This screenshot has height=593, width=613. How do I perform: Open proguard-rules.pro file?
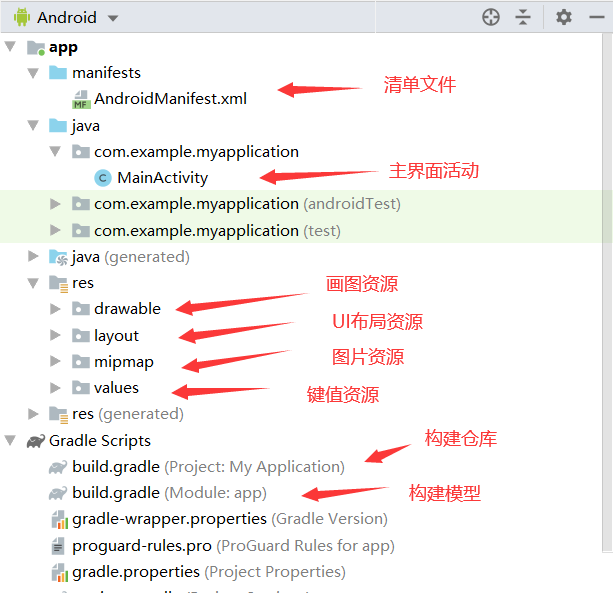click(233, 546)
